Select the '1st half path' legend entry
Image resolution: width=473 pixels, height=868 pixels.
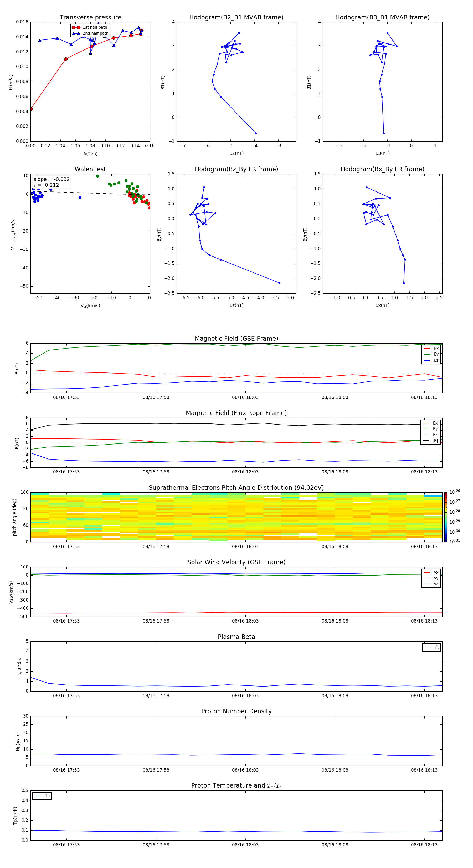click(x=90, y=27)
